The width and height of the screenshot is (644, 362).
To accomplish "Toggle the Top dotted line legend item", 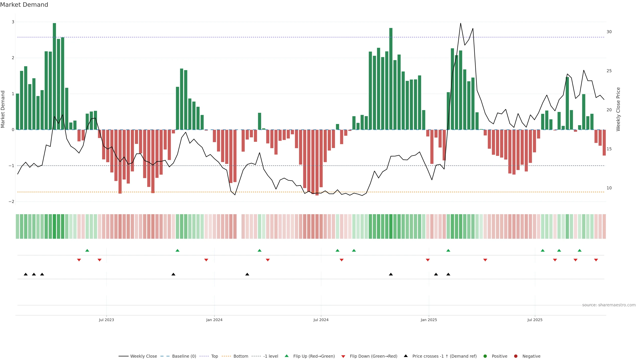I will tap(214, 356).
